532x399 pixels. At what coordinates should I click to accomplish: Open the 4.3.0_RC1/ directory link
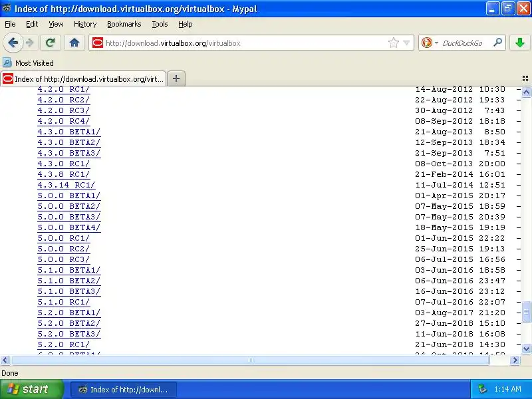[x=63, y=164]
